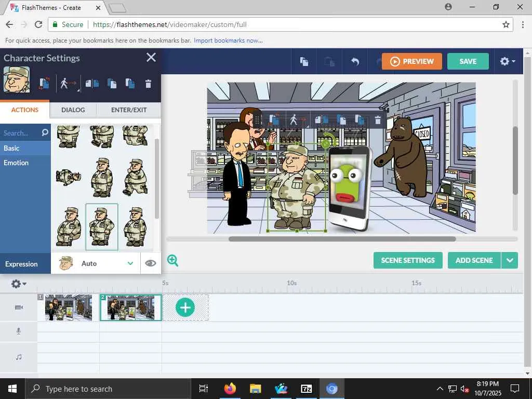Click bring forward icon in Character Settings panel
This screenshot has height=399, width=532.
[x=112, y=84]
